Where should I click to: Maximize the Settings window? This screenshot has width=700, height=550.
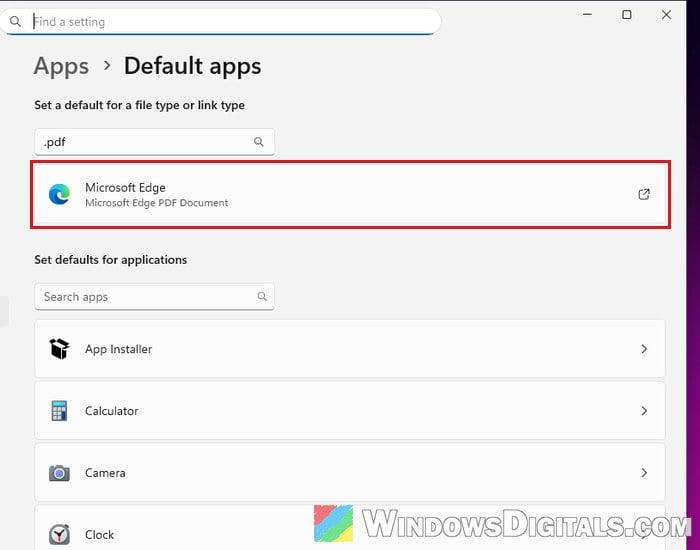(627, 14)
